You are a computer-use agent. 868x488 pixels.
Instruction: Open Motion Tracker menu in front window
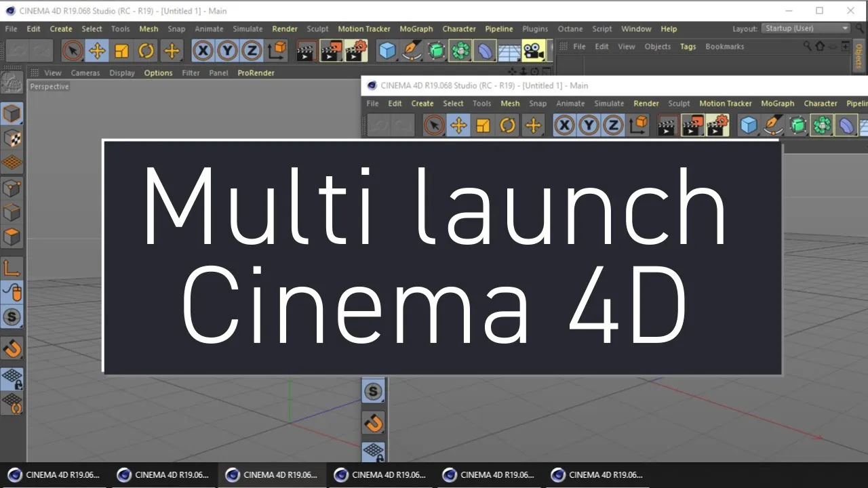[726, 103]
